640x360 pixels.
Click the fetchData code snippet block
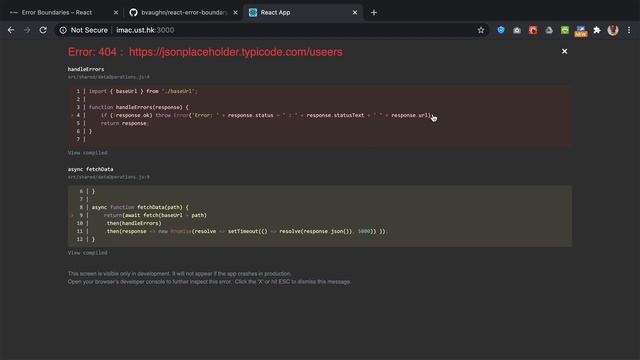320,216
